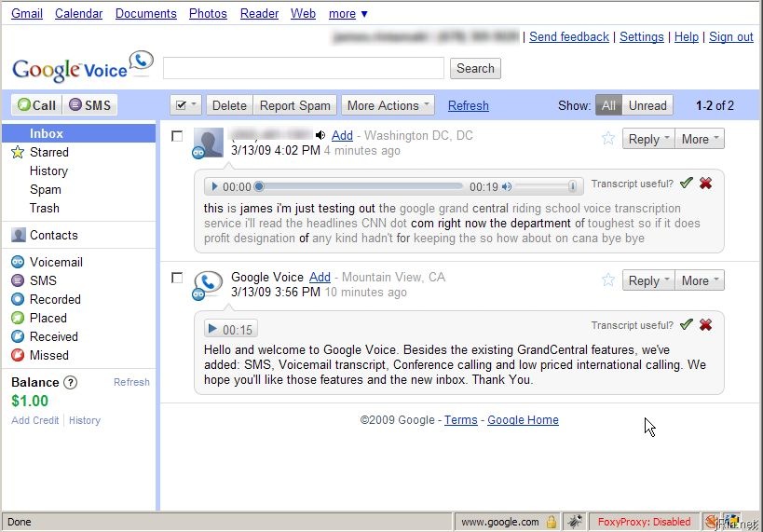Open Settings
Screen dimensions: 763x532
point(641,36)
